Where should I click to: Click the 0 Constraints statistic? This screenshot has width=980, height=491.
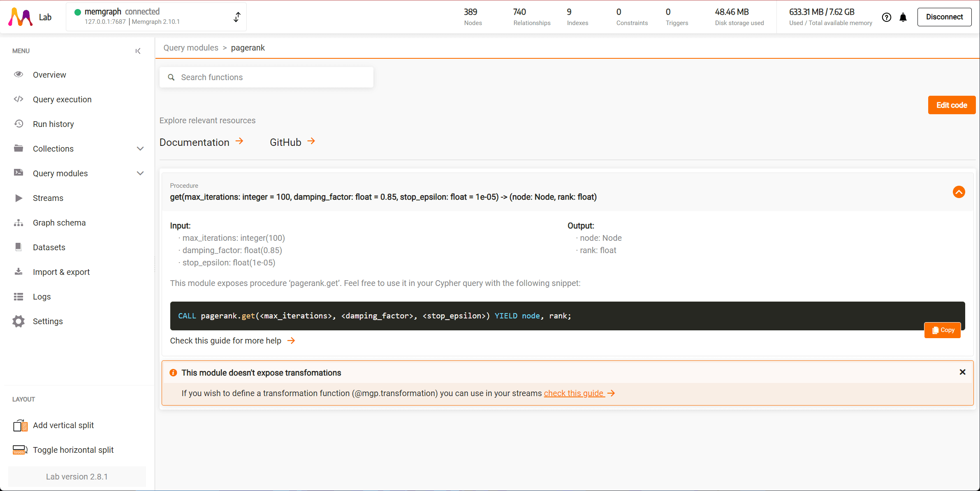pos(632,17)
